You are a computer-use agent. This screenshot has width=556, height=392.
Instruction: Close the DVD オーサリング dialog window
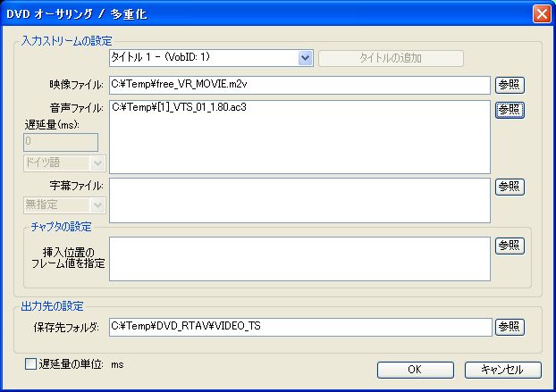[x=541, y=14]
